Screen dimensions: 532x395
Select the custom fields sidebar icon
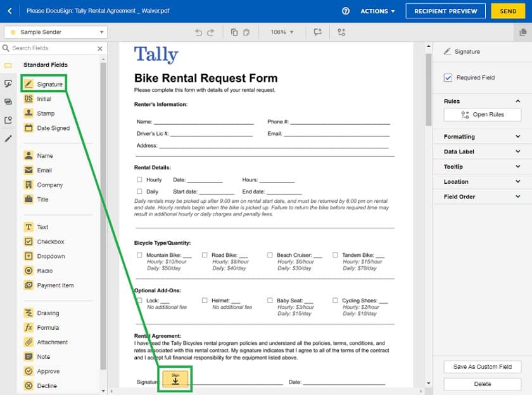coord(8,84)
